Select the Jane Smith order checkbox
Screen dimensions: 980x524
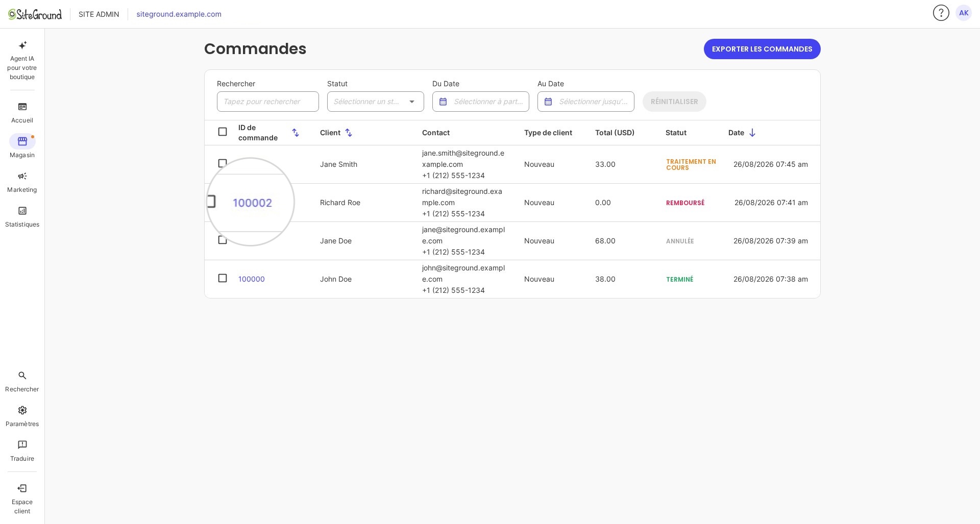point(223,163)
